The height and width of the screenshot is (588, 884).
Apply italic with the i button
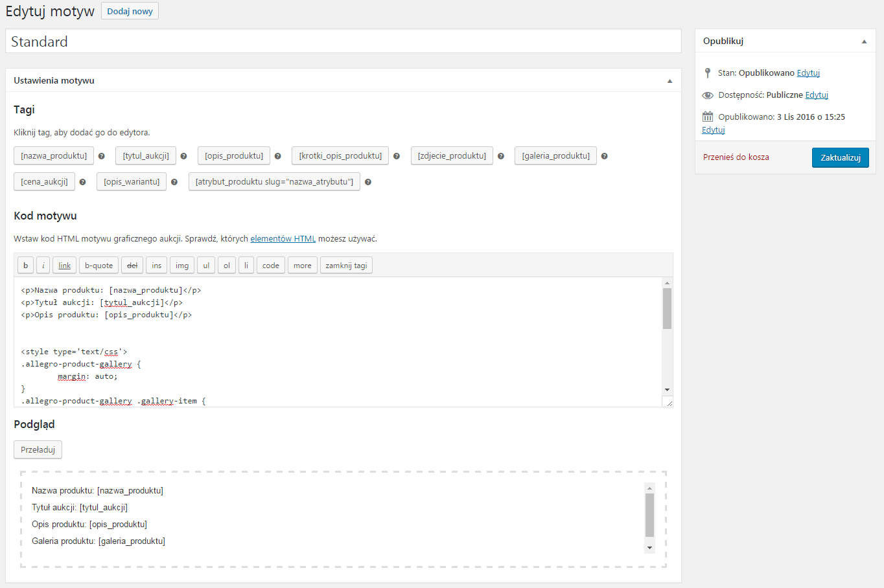pyautogui.click(x=43, y=266)
